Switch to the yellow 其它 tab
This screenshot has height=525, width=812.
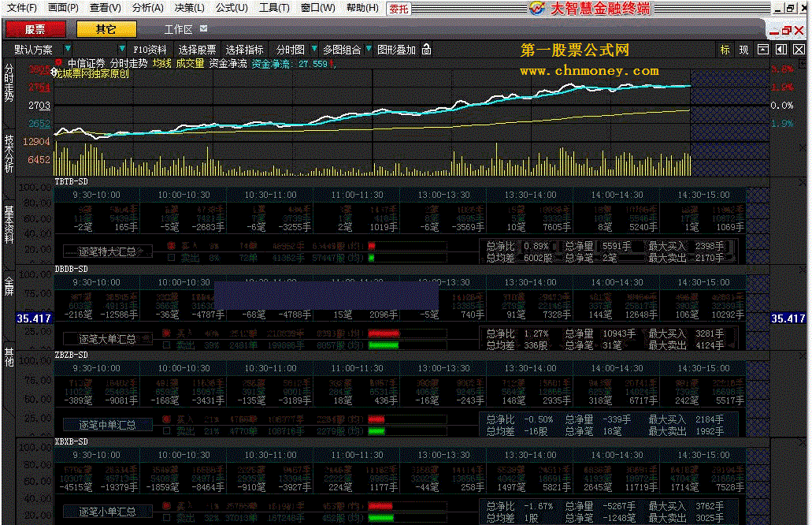click(106, 29)
